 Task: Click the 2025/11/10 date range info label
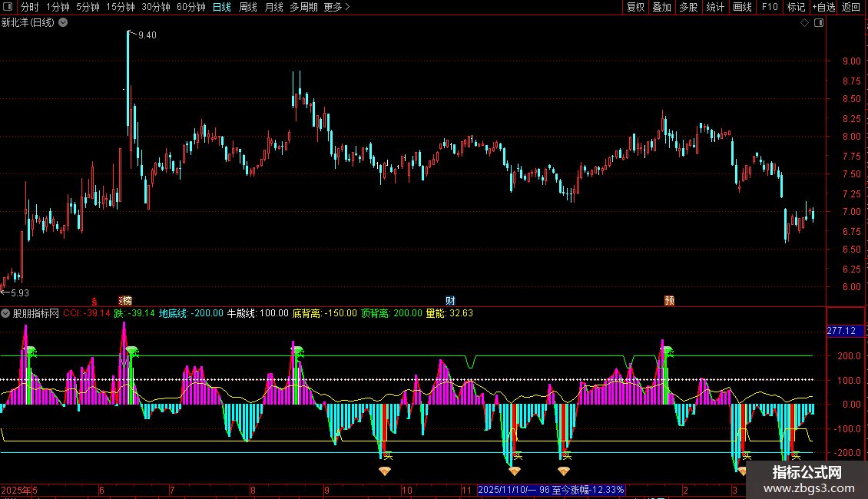point(552,489)
